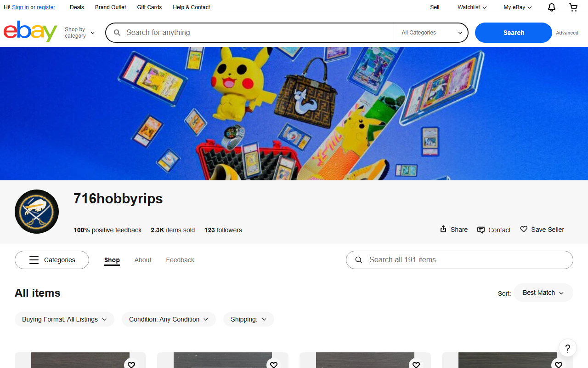
Task: Click 123 followers text
Action: (223, 230)
